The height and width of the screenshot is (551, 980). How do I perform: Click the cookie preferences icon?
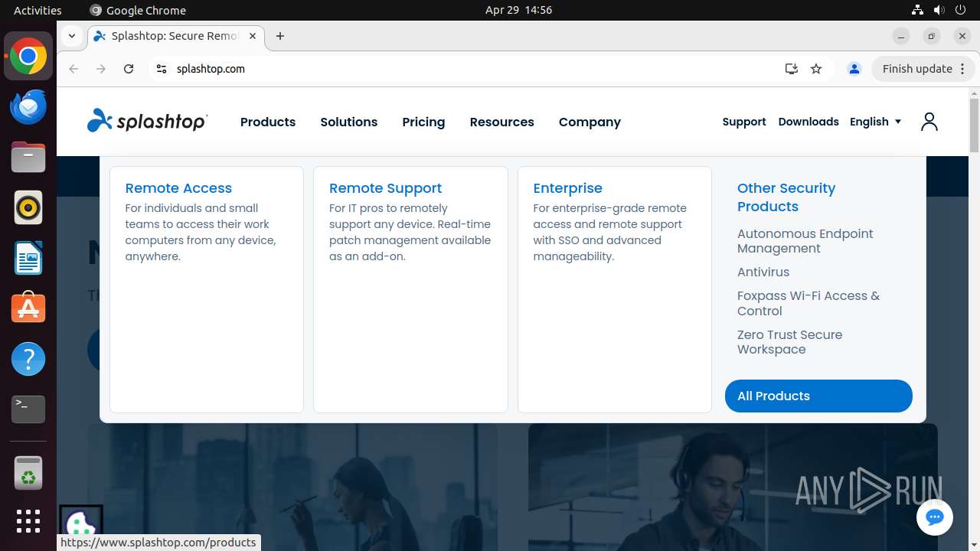pos(81,525)
